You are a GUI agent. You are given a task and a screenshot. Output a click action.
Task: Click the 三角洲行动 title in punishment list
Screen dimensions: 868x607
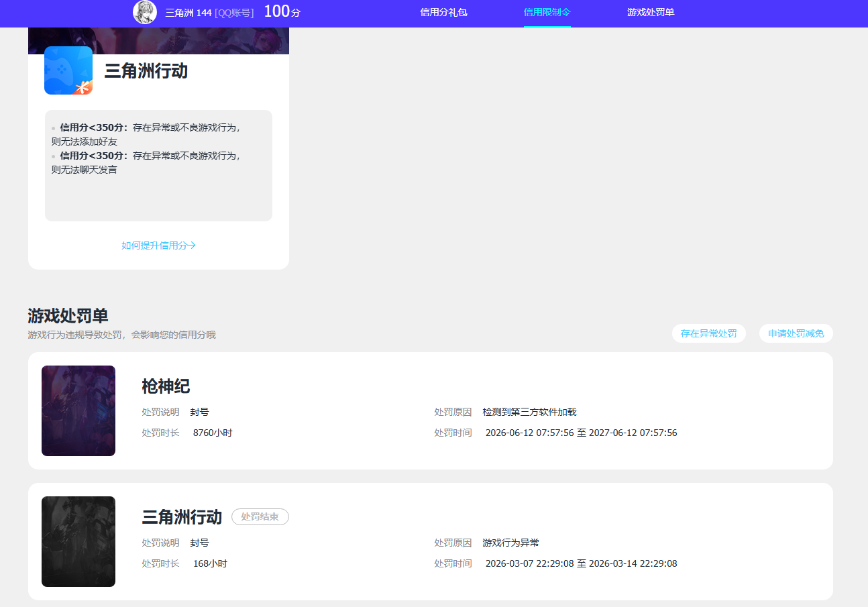click(x=182, y=517)
